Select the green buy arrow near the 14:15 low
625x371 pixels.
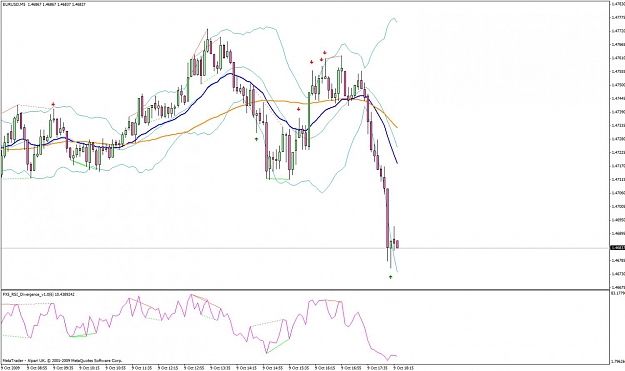(256, 139)
